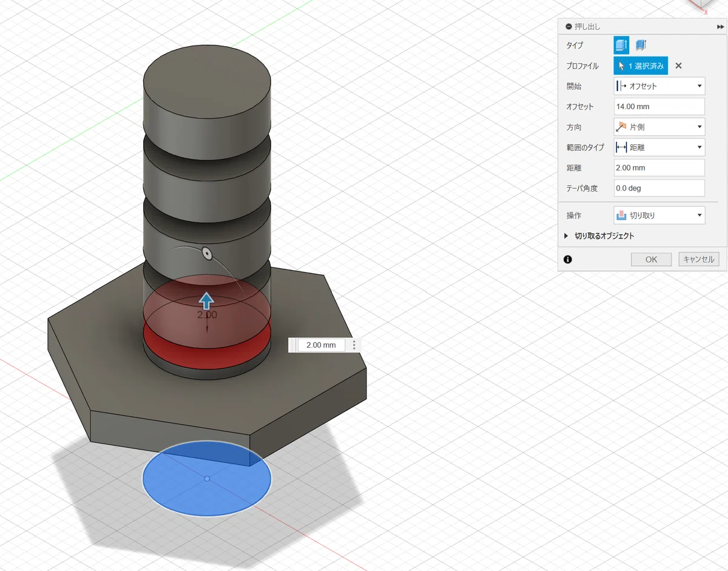Click the 距離 2.00 mm panel field

[x=659, y=167]
